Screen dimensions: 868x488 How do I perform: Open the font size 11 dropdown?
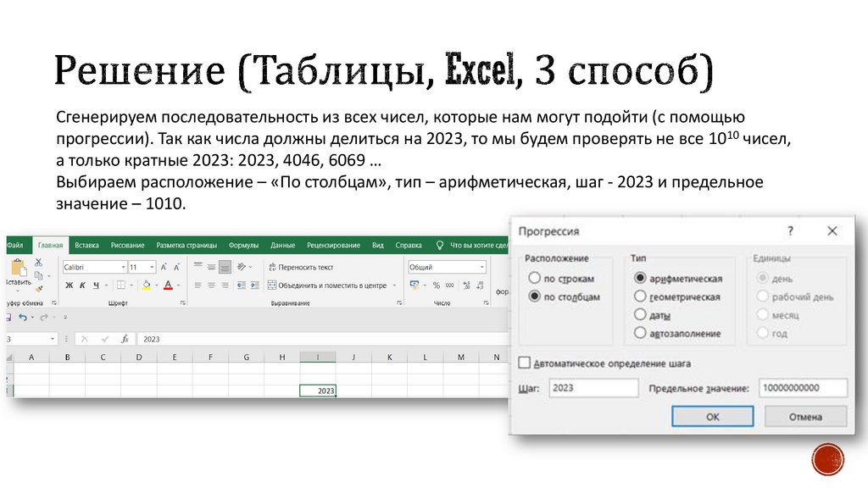click(152, 267)
